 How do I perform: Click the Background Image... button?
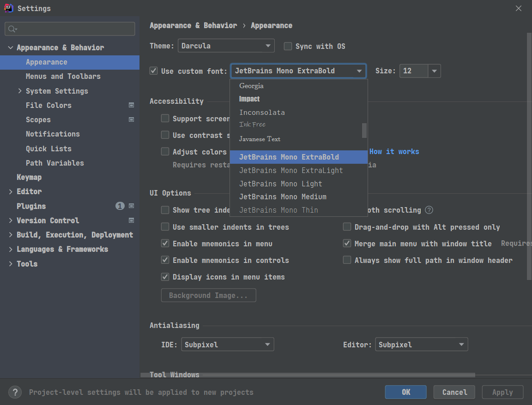[x=208, y=295]
